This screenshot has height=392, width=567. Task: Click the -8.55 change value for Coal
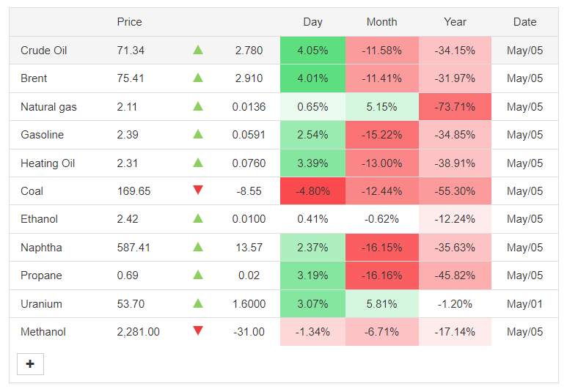(249, 191)
